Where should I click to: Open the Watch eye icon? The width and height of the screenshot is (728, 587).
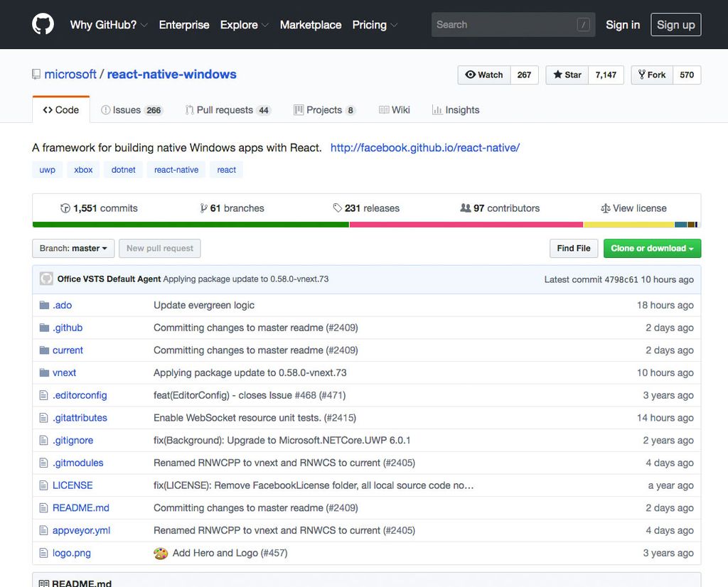click(x=470, y=75)
